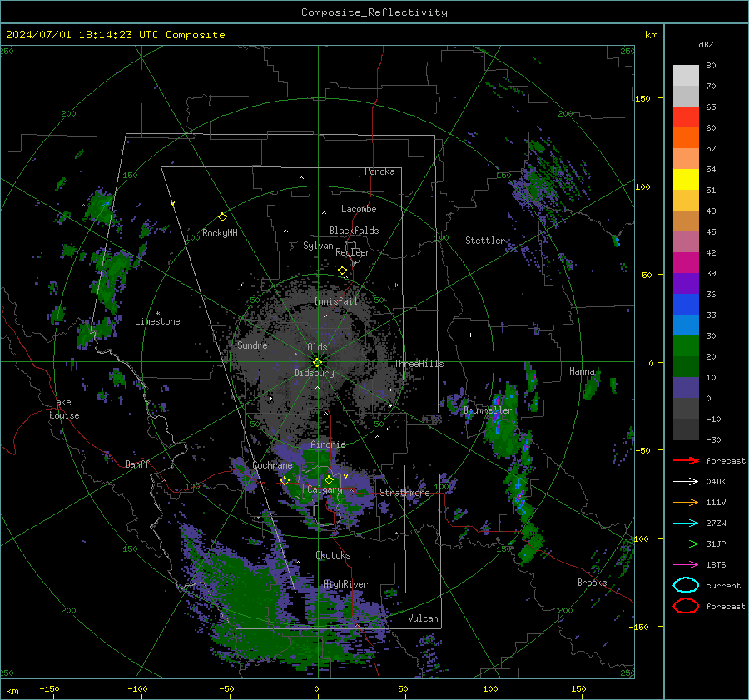
Task: Click the HighRiver label on the map
Action: (345, 584)
